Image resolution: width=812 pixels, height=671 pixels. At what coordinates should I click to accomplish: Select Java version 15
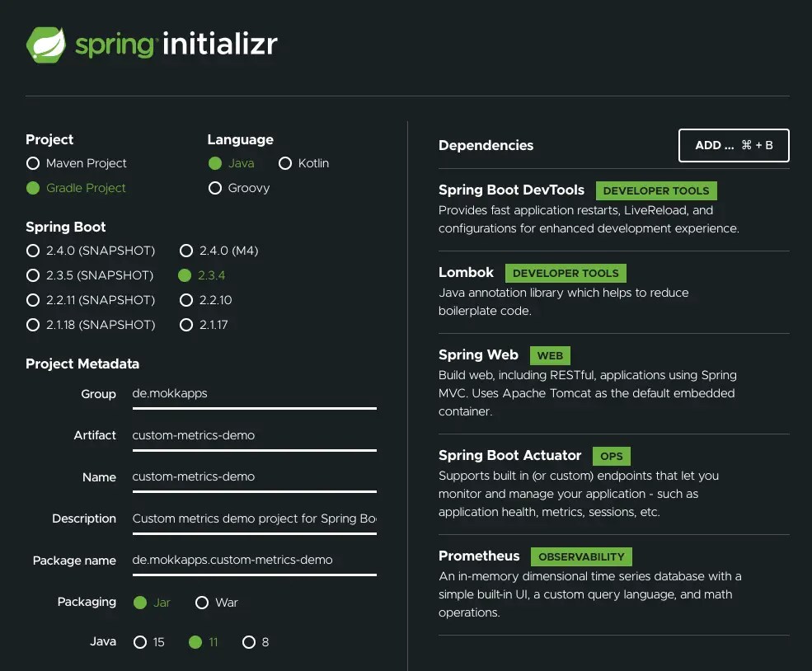tap(142, 641)
